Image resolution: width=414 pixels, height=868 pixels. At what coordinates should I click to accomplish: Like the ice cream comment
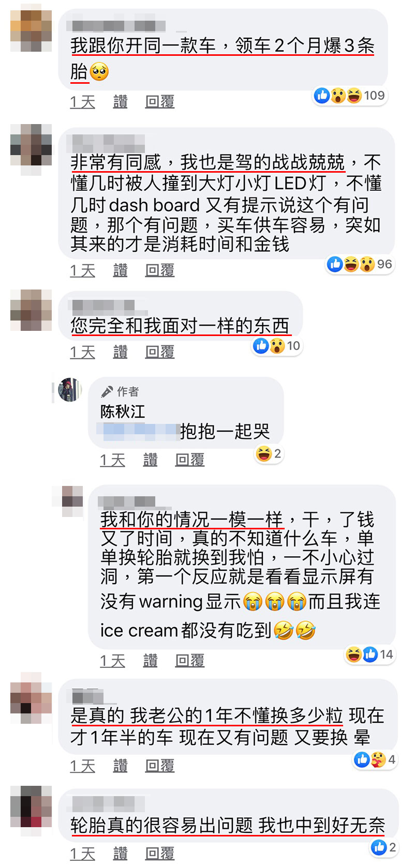click(150, 660)
